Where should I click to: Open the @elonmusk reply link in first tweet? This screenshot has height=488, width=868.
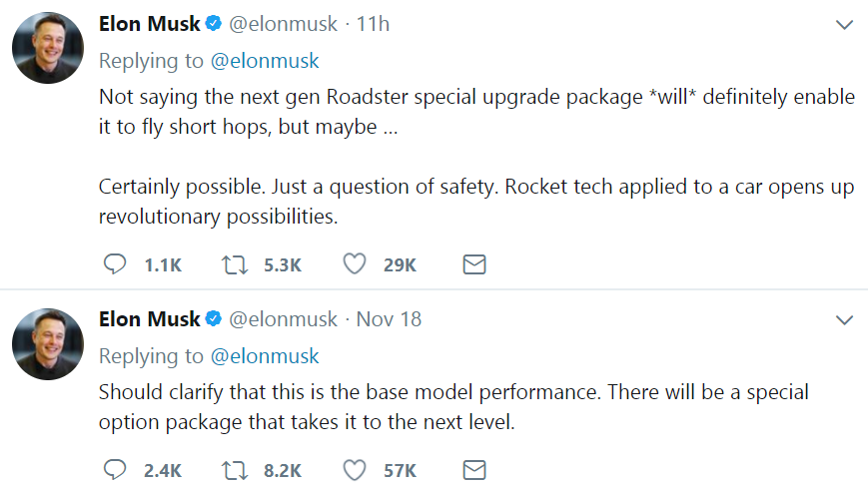click(265, 60)
